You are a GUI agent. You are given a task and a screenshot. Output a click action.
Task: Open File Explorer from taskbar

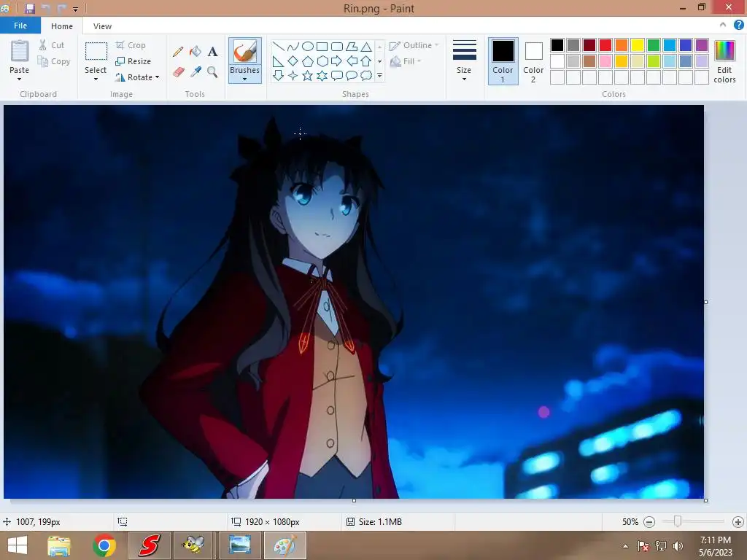coord(59,545)
